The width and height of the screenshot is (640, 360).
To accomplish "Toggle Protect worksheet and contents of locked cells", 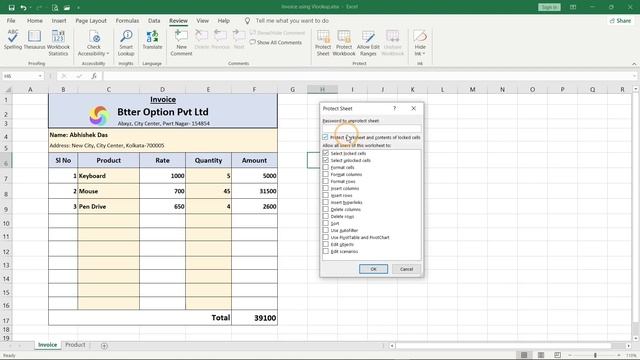I will pos(325,137).
